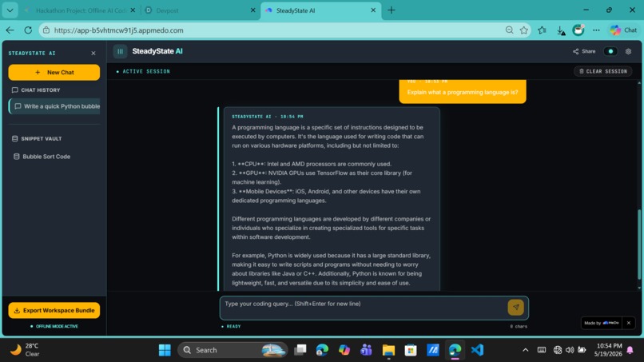The image size is (644, 362).
Task: Open the Favorites list icon
Action: [x=543, y=30]
